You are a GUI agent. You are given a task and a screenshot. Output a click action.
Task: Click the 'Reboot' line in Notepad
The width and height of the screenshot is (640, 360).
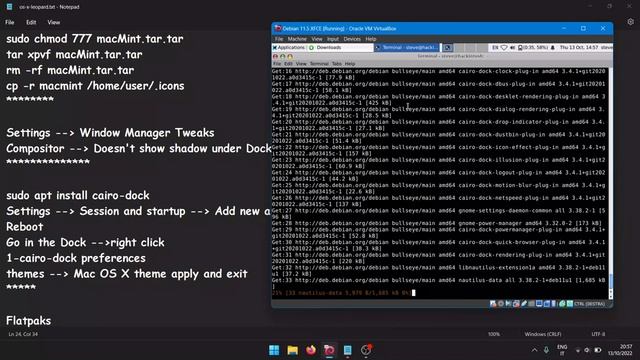pos(24,227)
